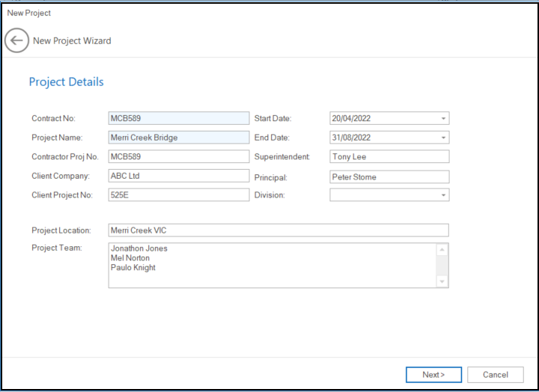Open the End Date dropdown
This screenshot has height=392, width=539.
[x=443, y=138]
